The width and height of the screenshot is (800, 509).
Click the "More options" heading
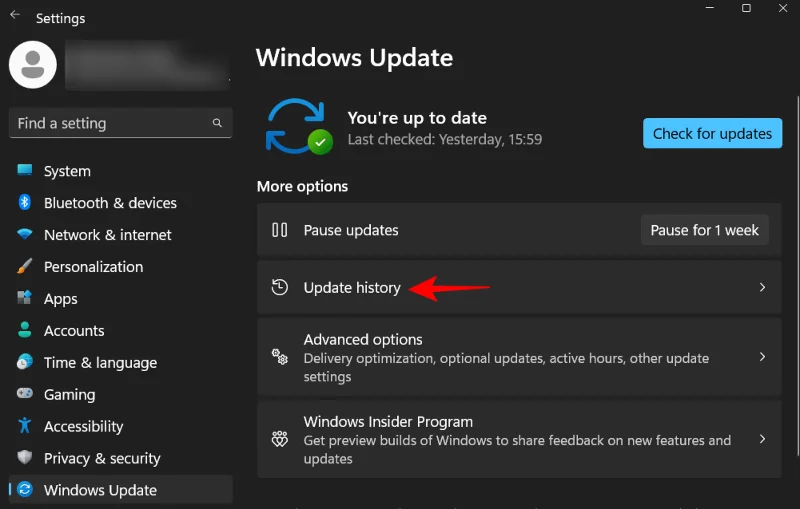pos(303,186)
